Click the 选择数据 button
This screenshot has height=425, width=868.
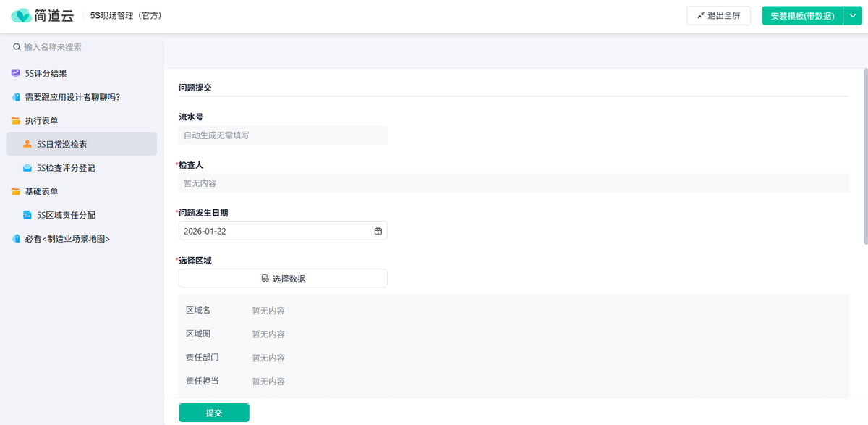283,278
